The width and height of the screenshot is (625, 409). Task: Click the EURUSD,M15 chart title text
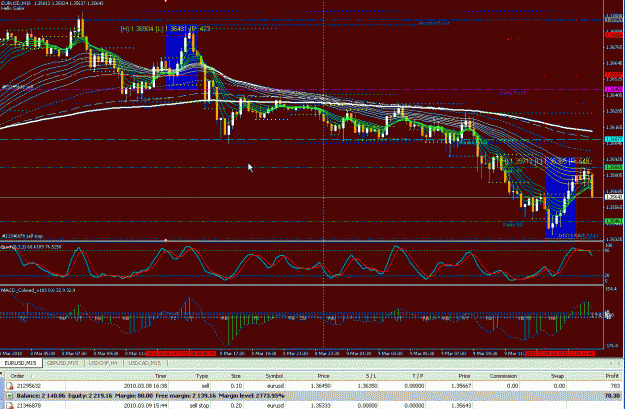coord(52,3)
